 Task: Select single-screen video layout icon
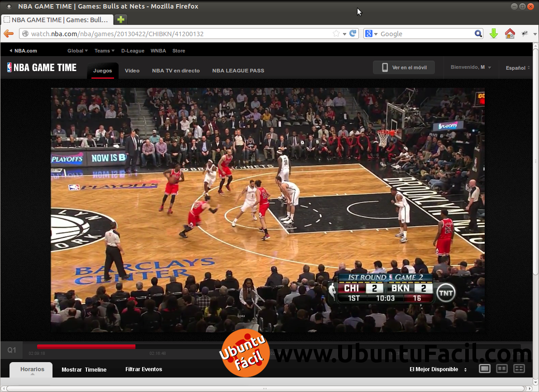click(484, 369)
